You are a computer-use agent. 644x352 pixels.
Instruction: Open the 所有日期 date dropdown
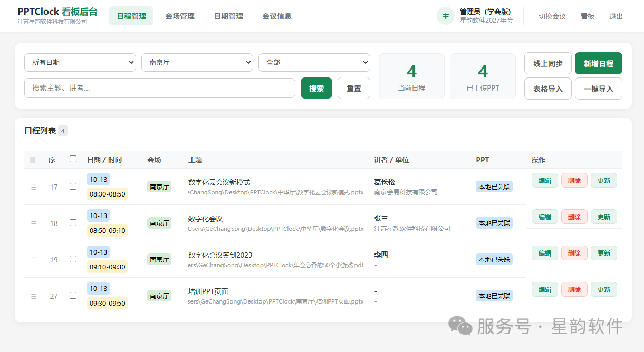click(x=80, y=62)
